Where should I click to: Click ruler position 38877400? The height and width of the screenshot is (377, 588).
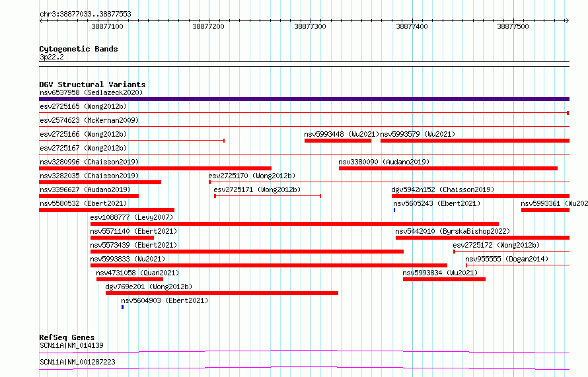[412, 26]
